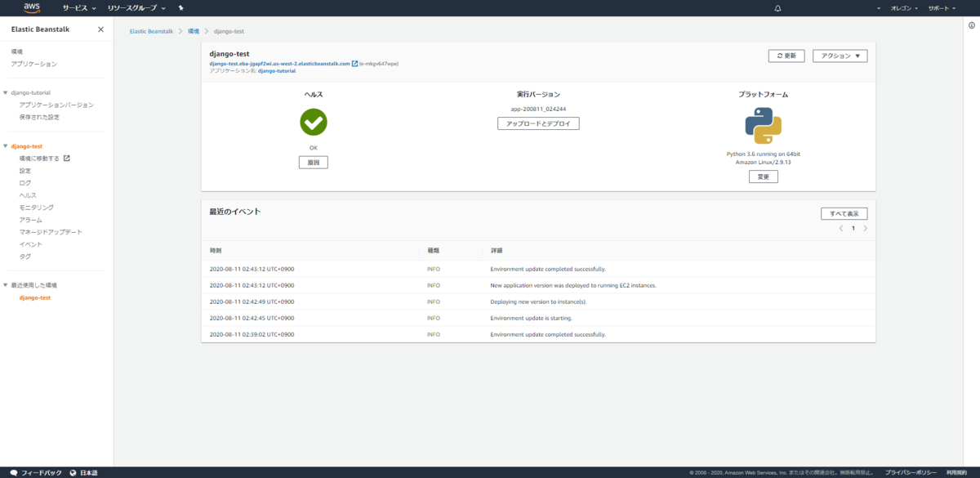Screen dimensions: 980x478
Task: Close the Elastic Beanstalk sidebar
Action: [x=100, y=29]
